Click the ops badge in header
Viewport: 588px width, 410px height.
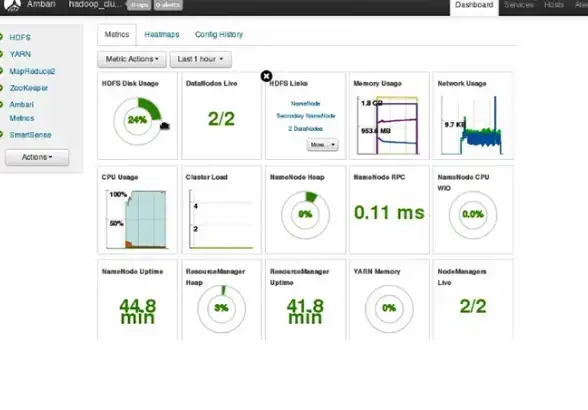point(139,5)
